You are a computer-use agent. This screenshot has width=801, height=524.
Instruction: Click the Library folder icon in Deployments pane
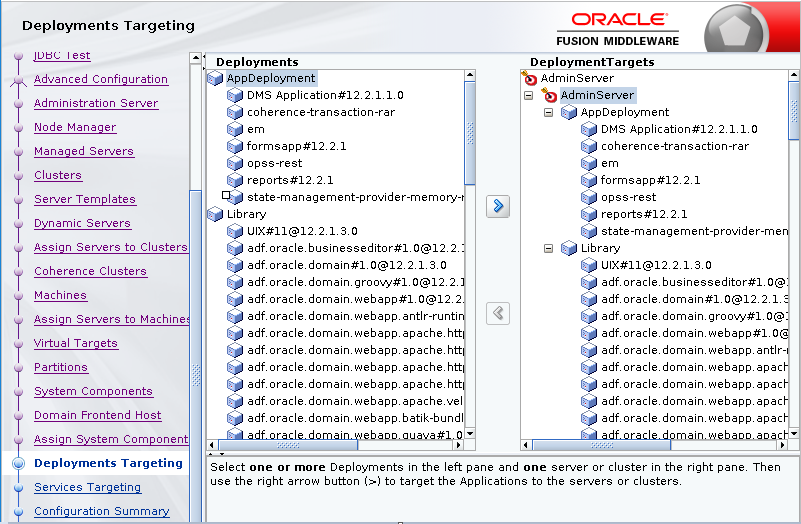point(215,214)
